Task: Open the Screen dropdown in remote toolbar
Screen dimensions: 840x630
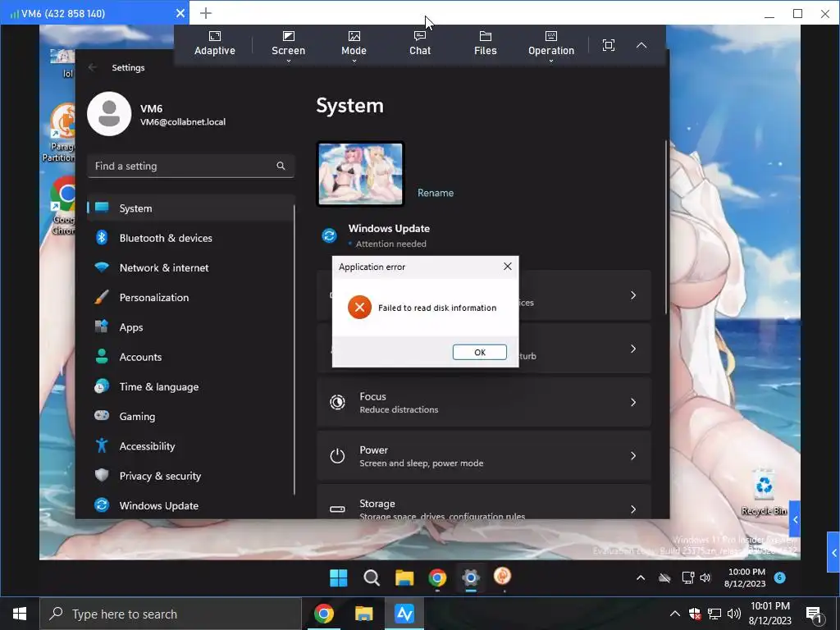Action: pyautogui.click(x=288, y=45)
